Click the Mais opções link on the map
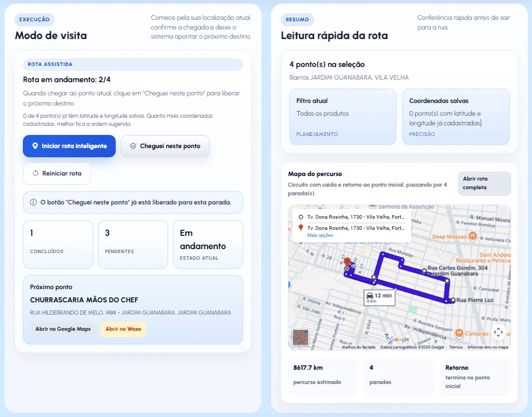Viewport: 532px width, 417px height. pyautogui.click(x=320, y=235)
